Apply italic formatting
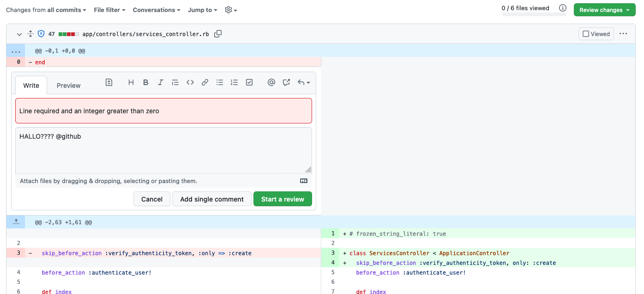Image resolution: width=644 pixels, height=294 pixels. [x=160, y=82]
